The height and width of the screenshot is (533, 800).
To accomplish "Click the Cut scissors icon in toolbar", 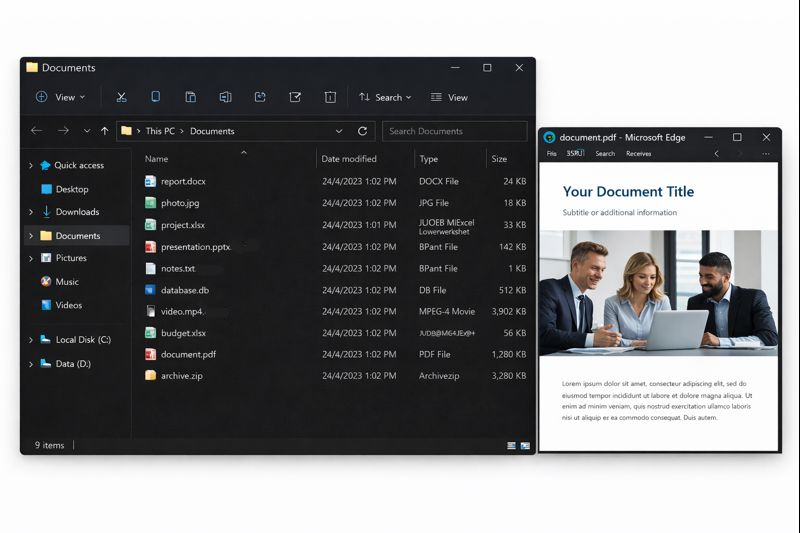I will tap(121, 97).
